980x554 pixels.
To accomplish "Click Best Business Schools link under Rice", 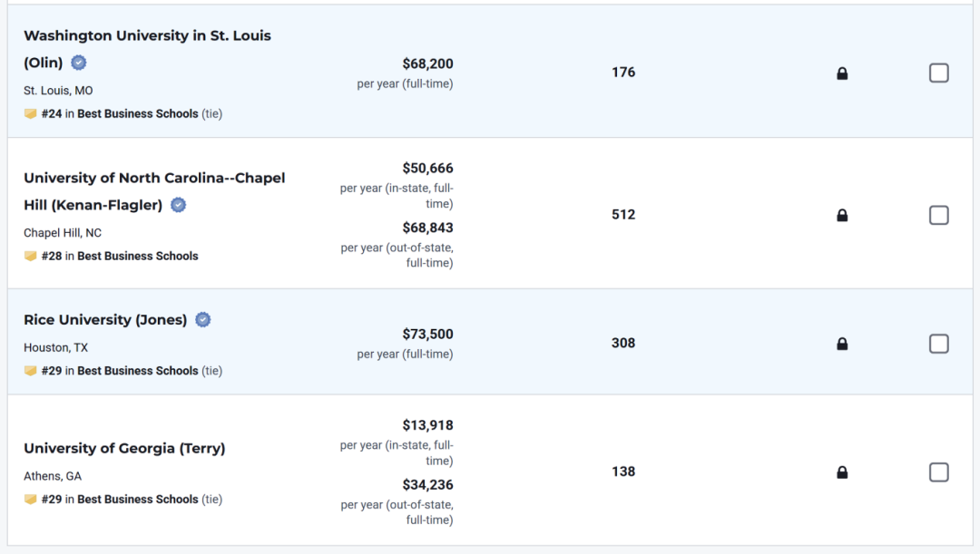I will point(137,371).
